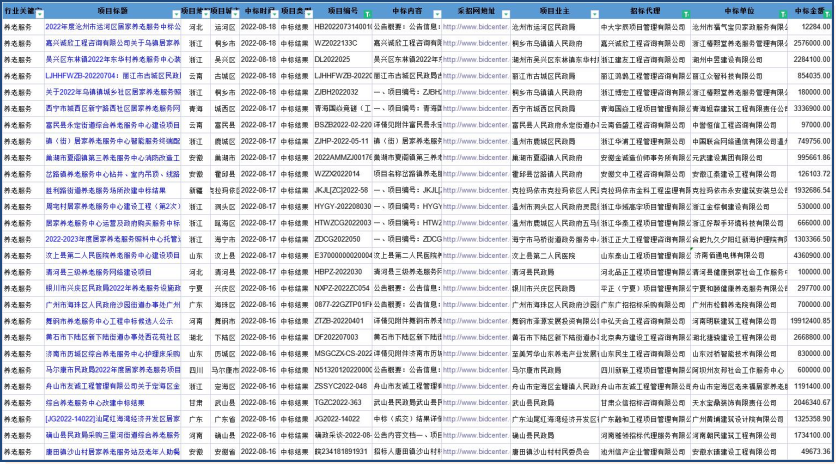Viewport: 837px width, 465px height.
Task: Open the 项目标题 column filter dropdown
Action: [x=177, y=12]
